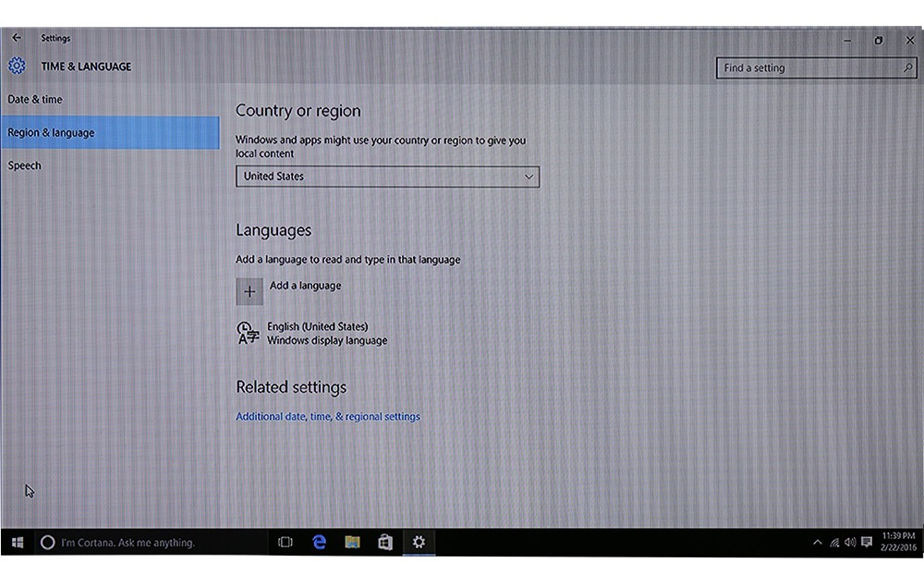924x575 pixels.
Task: Launch Microsoft Edge from the taskbar
Action: click(319, 543)
